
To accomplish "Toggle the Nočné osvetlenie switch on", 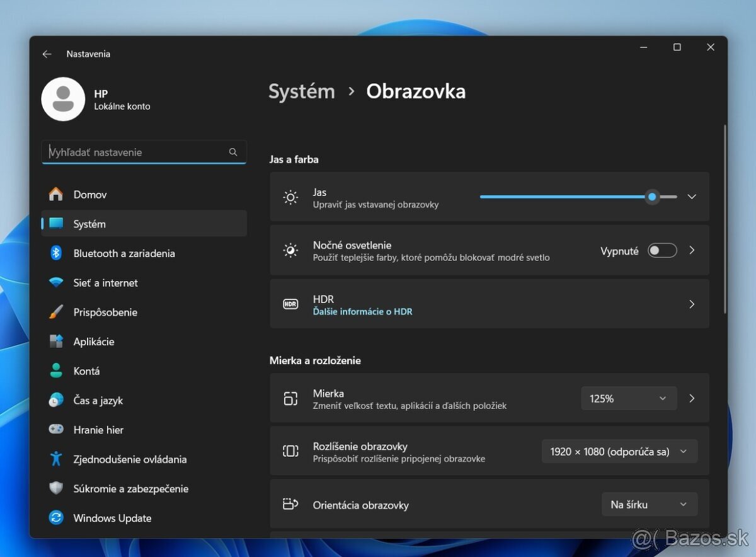I will coord(662,251).
